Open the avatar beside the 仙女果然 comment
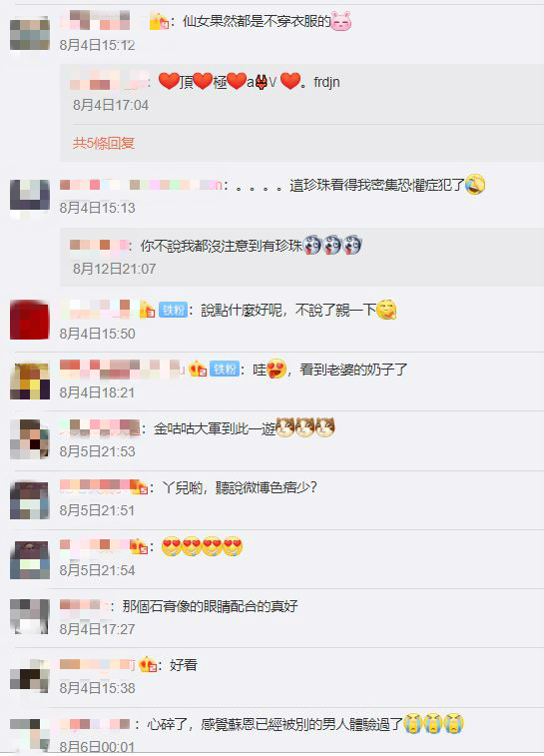544x756 pixels. tap(29, 33)
